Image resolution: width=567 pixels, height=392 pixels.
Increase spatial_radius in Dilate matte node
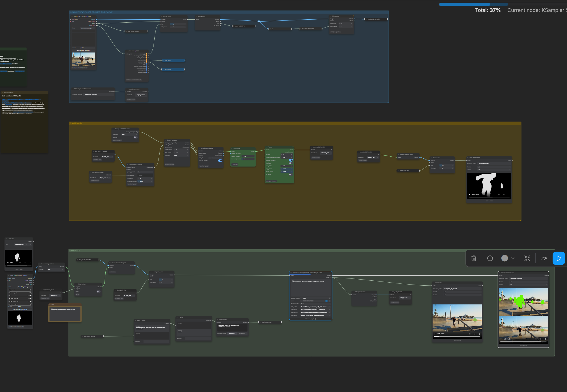[x=253, y=156]
